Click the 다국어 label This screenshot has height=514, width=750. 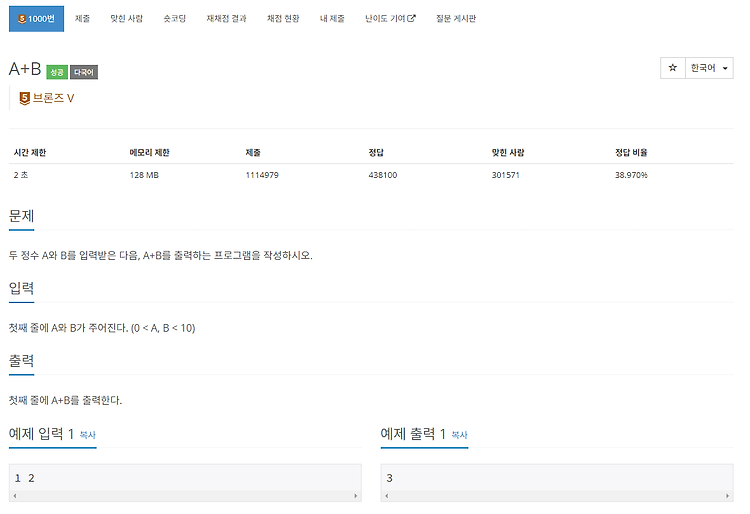[84, 72]
